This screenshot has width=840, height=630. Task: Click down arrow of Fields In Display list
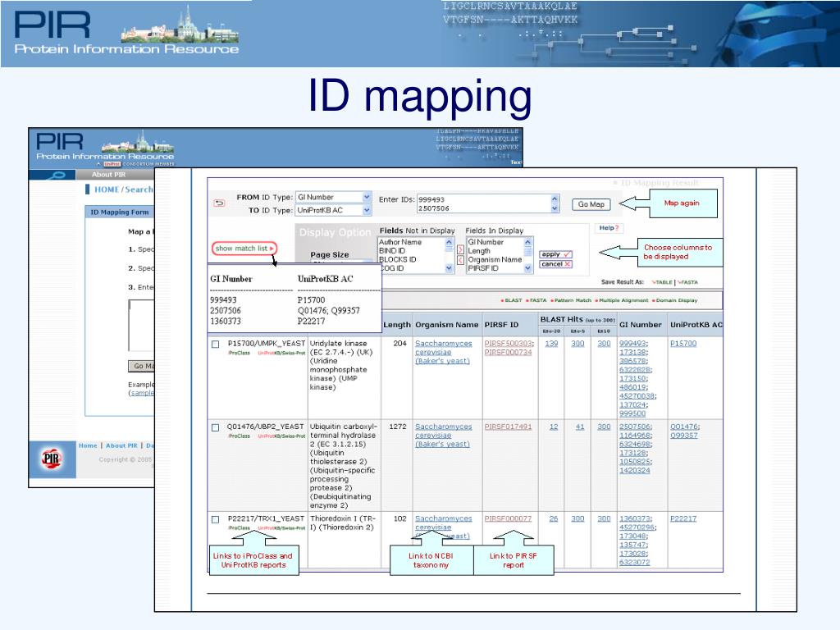coord(527,268)
